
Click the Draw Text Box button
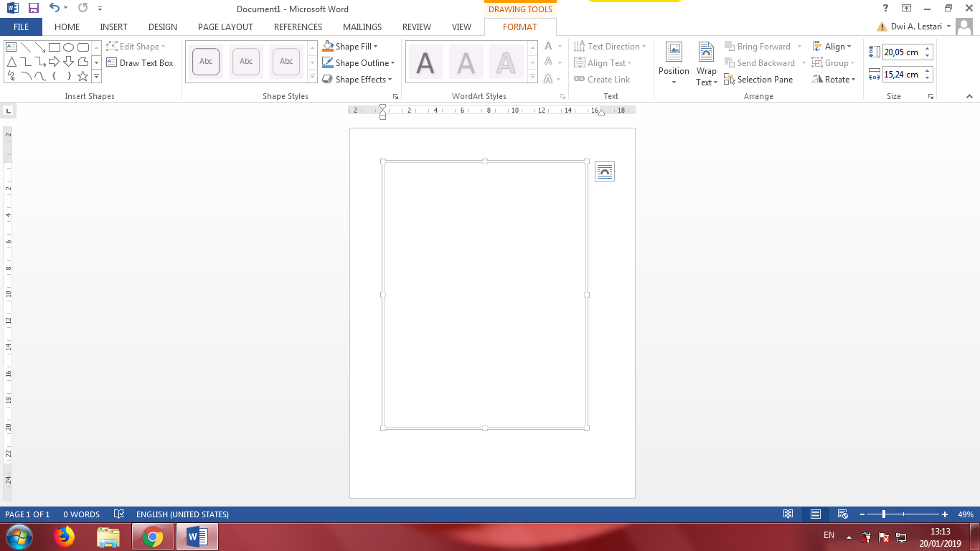[x=141, y=62]
